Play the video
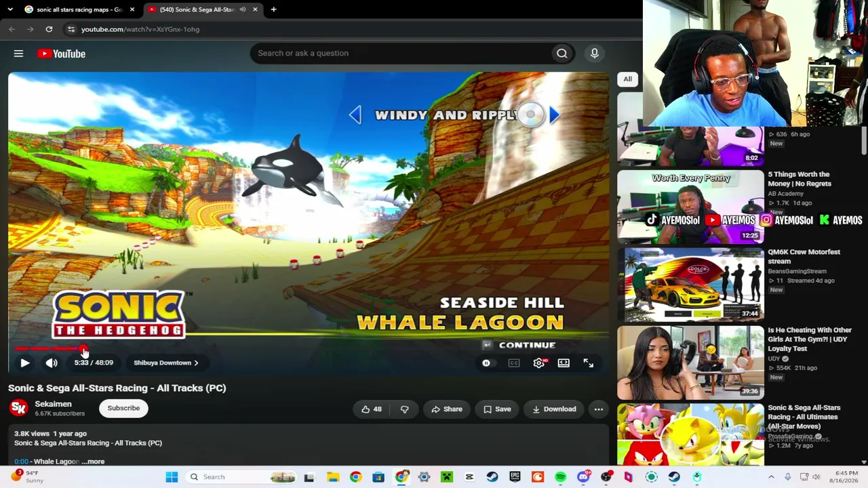The image size is (868, 488). click(x=24, y=363)
